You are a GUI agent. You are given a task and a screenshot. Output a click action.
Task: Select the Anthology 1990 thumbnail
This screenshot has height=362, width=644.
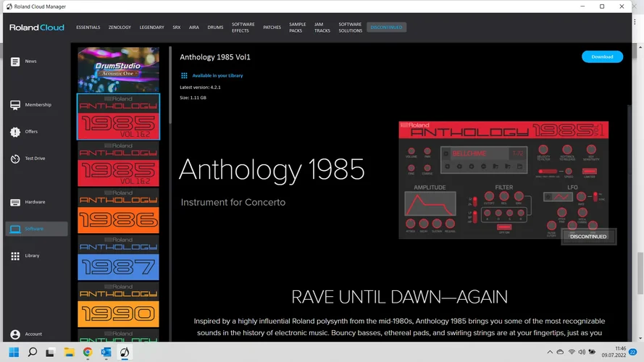click(118, 304)
